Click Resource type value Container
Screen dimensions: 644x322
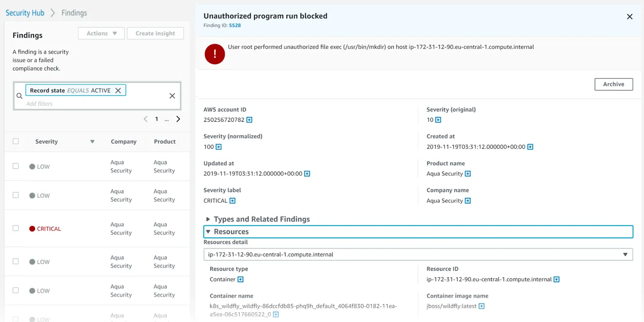[x=223, y=280]
